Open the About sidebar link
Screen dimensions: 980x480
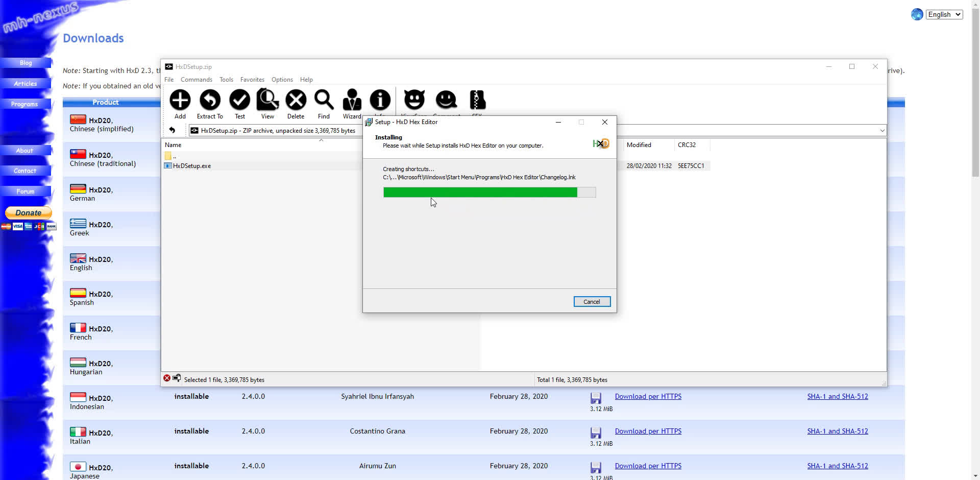[x=24, y=151]
